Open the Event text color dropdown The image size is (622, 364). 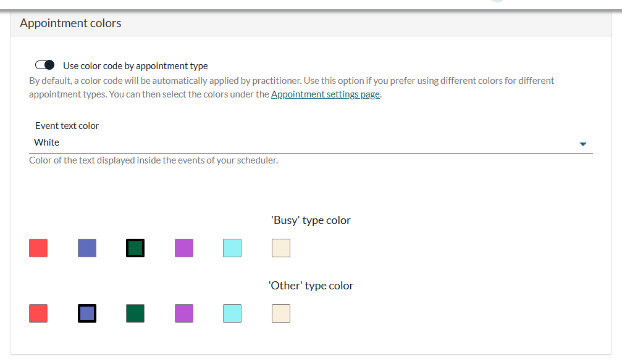pyautogui.click(x=311, y=143)
